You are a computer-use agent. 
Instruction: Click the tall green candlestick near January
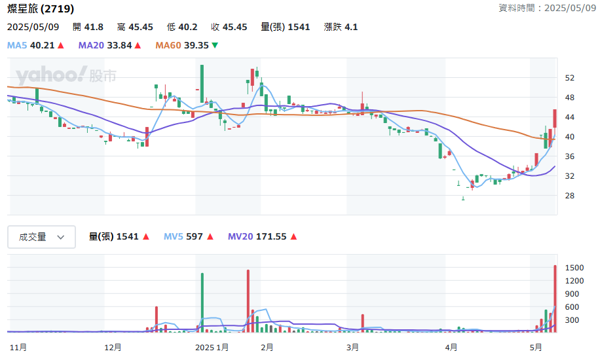(202, 84)
